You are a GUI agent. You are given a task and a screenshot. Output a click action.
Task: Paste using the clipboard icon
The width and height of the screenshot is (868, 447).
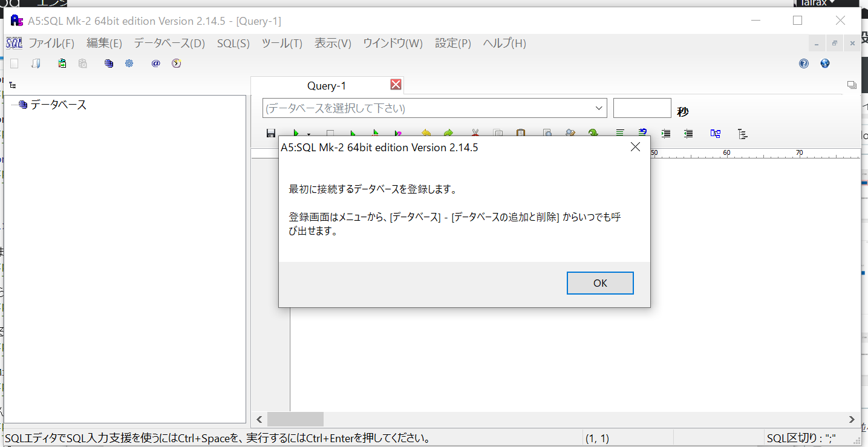(x=521, y=133)
